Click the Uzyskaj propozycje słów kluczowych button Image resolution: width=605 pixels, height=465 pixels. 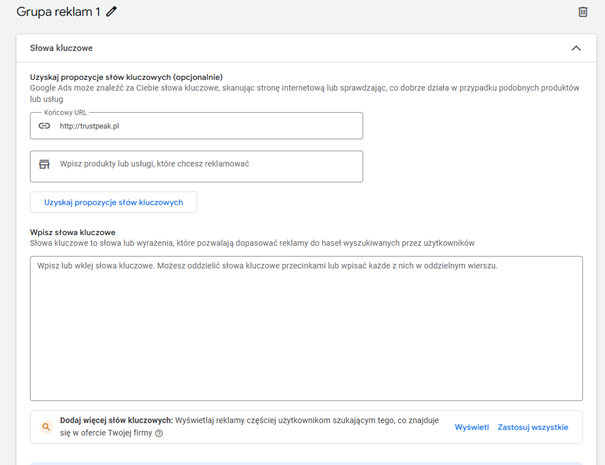point(113,202)
